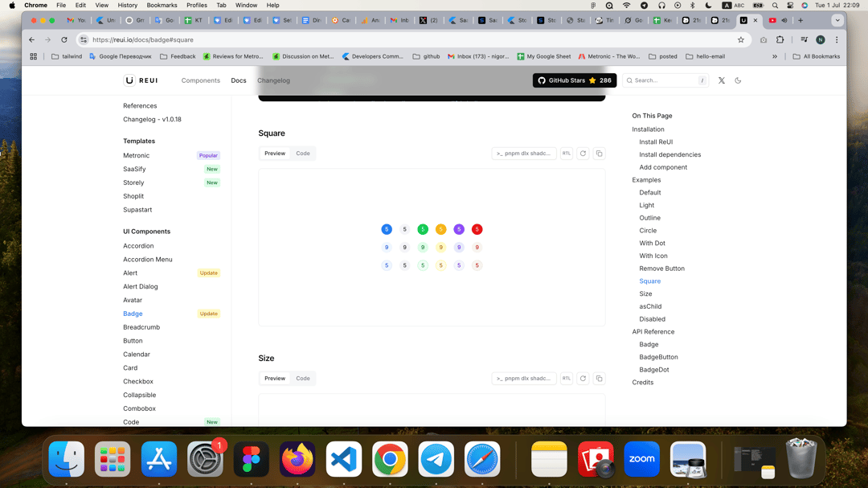Go back to the previous page
This screenshot has width=868, height=488.
pyautogui.click(x=31, y=40)
